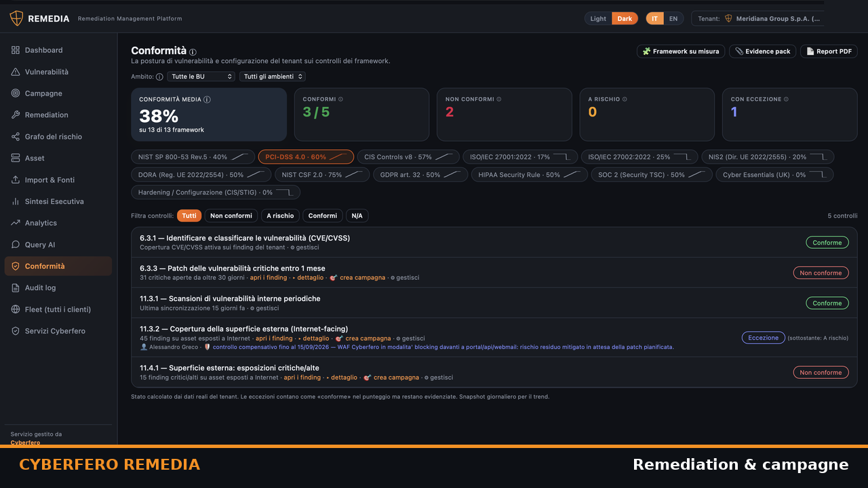The width and height of the screenshot is (868, 488).
Task: Set language to EN
Action: coord(673,19)
